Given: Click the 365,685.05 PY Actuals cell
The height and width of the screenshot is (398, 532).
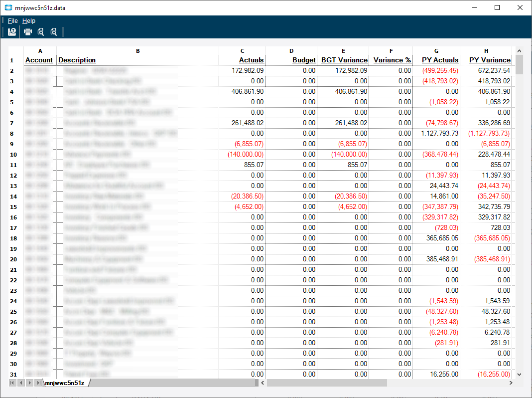Looking at the screenshot, I should click(x=436, y=238).
